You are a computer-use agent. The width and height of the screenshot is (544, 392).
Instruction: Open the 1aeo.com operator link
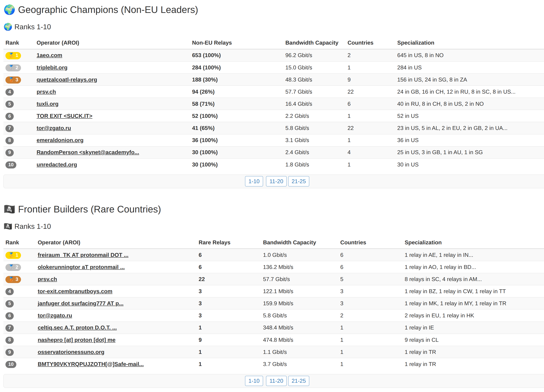(49, 55)
